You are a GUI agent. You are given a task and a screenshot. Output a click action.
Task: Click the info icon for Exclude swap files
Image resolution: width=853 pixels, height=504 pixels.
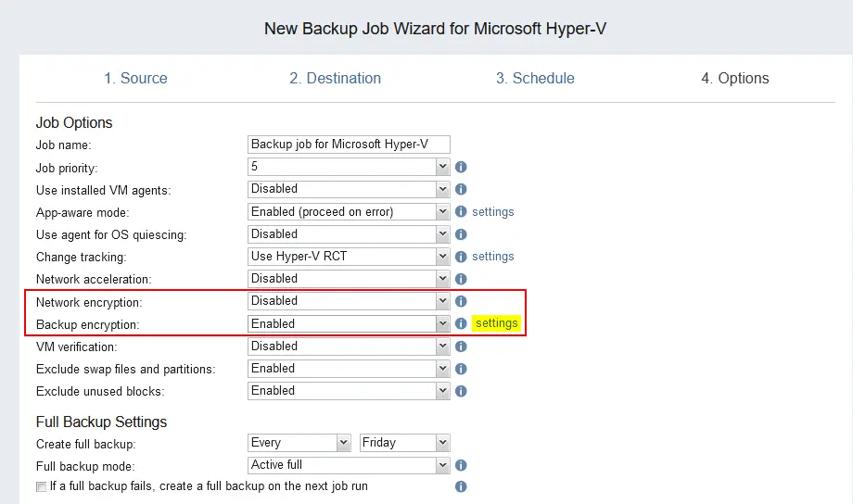(x=461, y=369)
